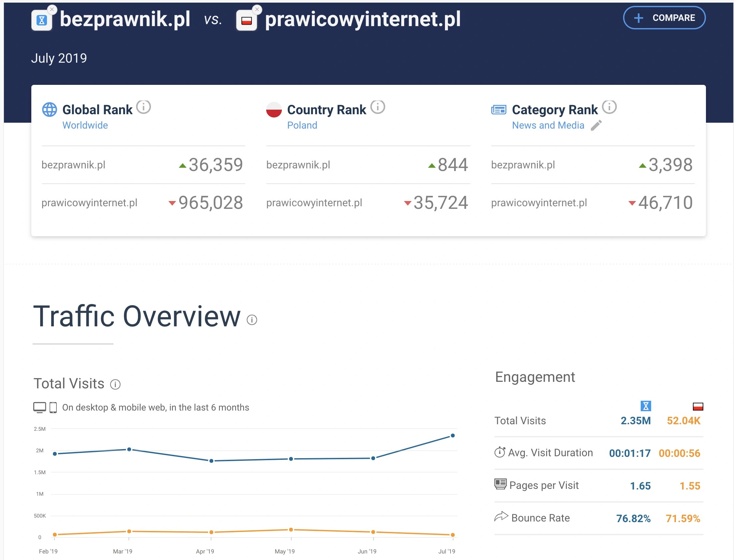This screenshot has height=560, width=734.
Task: Click global rank value 36,359
Action: [x=216, y=165]
